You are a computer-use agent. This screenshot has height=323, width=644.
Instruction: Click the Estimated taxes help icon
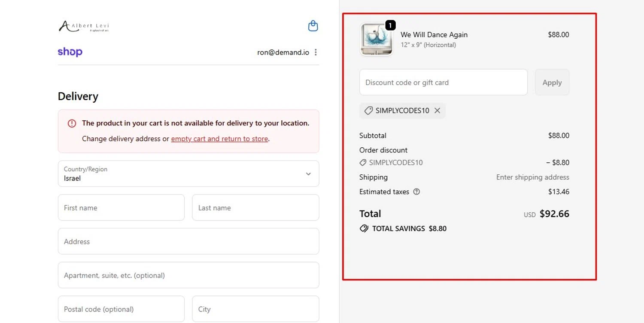pos(416,192)
